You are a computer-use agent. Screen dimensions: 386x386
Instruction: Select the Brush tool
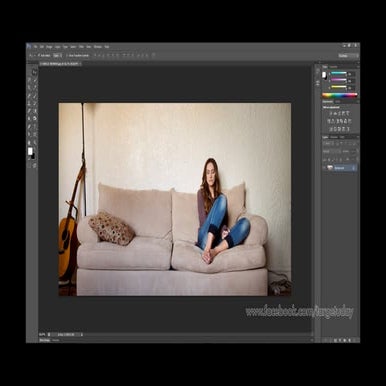pyautogui.click(x=35, y=95)
